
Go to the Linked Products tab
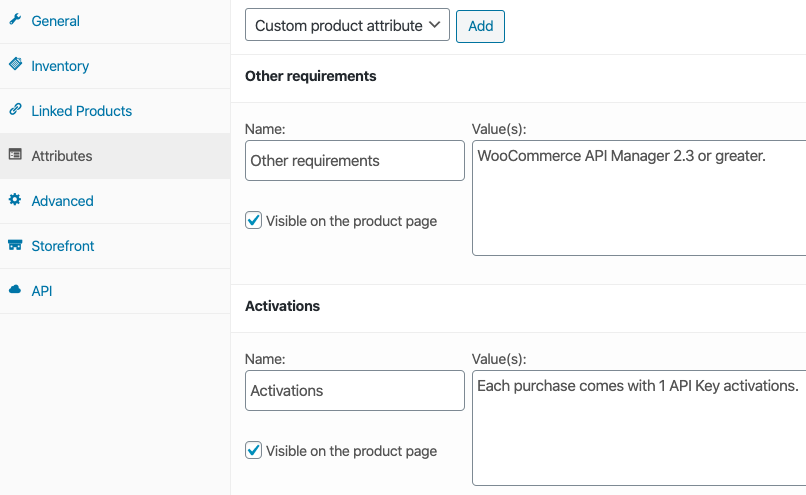(82, 111)
